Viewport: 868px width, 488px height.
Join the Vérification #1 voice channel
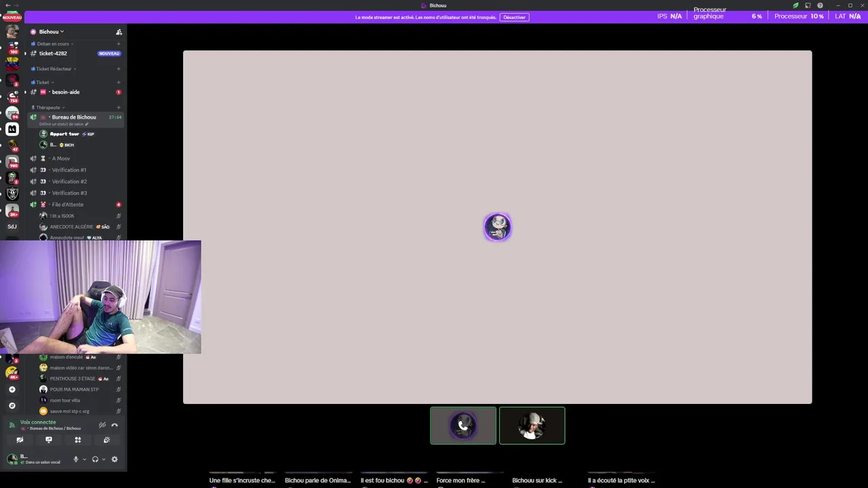[75, 170]
